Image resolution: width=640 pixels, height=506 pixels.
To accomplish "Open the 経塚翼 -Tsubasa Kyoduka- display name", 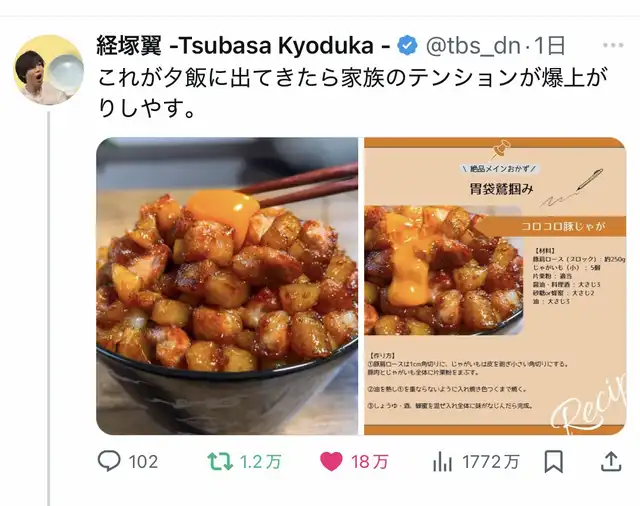I will pos(244,45).
